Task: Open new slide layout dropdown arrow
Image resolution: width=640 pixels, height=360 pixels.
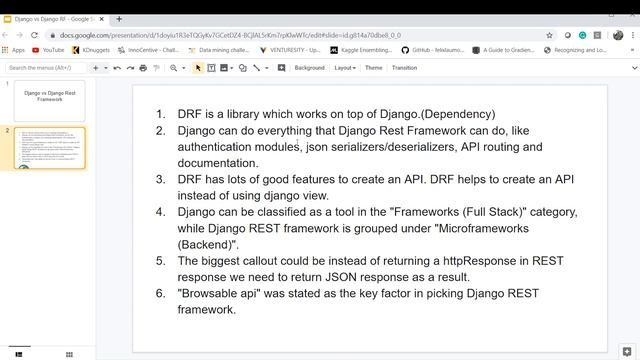Action: point(106,68)
